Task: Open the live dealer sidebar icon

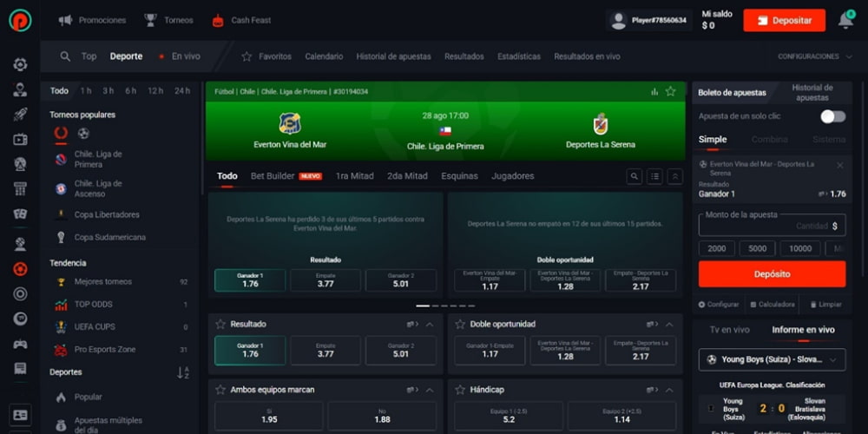Action: pyautogui.click(x=20, y=89)
